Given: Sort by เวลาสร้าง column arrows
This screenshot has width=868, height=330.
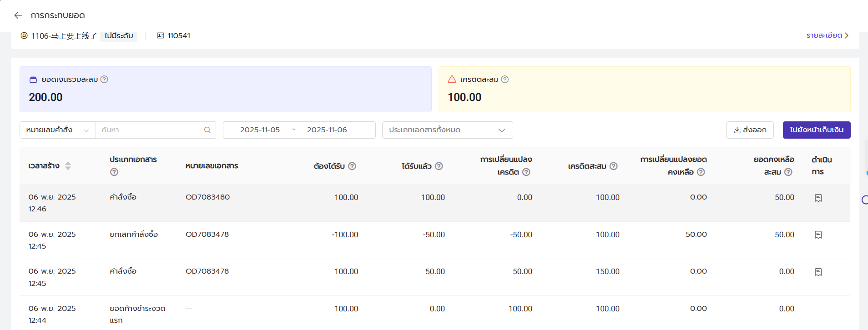Looking at the screenshot, I should [68, 166].
